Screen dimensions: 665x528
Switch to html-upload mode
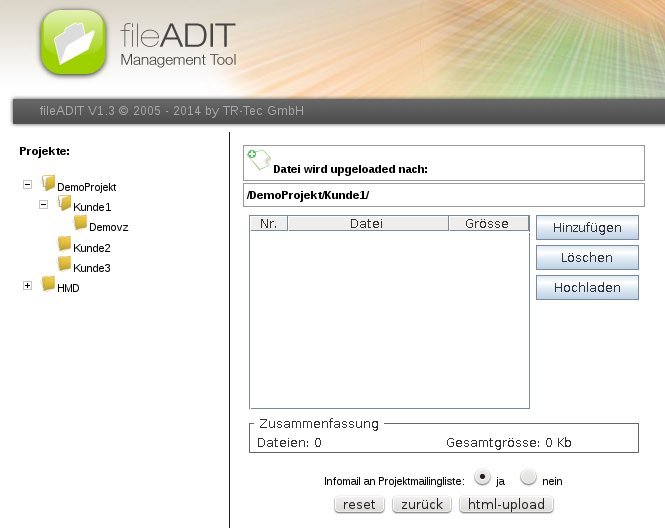507,505
